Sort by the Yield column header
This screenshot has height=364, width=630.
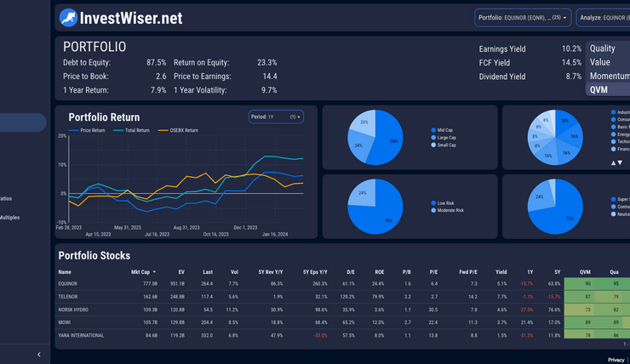coord(501,272)
